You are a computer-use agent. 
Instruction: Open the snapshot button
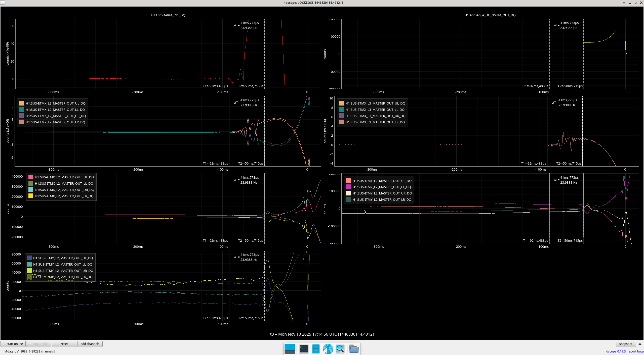pos(626,344)
